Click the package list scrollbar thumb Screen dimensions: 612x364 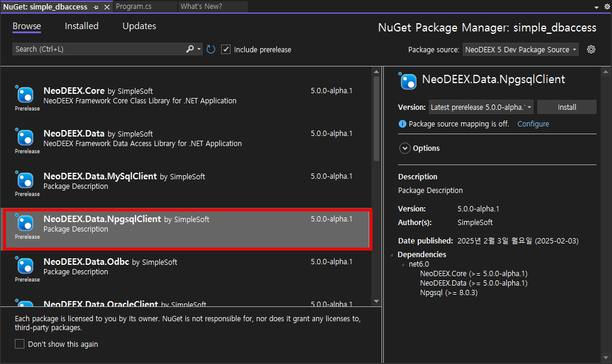(x=376, y=118)
